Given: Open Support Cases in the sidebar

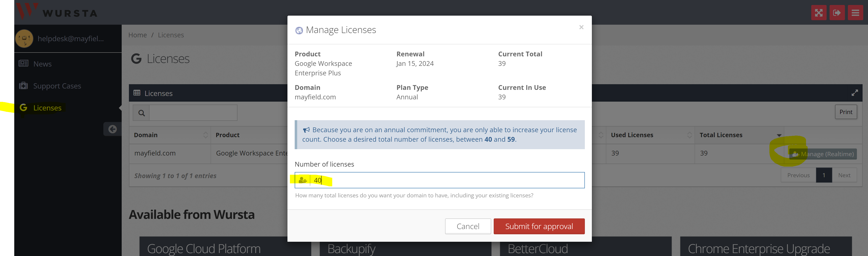Looking at the screenshot, I should (x=57, y=86).
